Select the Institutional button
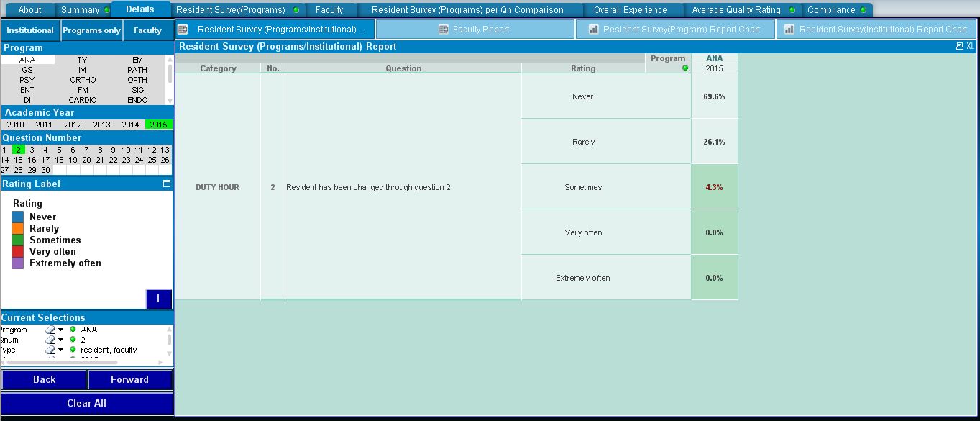The height and width of the screenshot is (421, 980). pyautogui.click(x=30, y=30)
